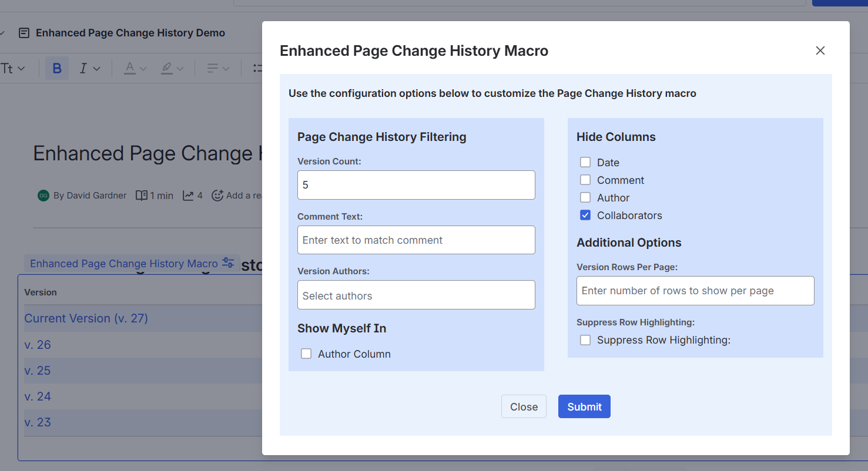This screenshot has height=471, width=868.
Task: Open the dropdown arrow beside italic
Action: [x=97, y=69]
